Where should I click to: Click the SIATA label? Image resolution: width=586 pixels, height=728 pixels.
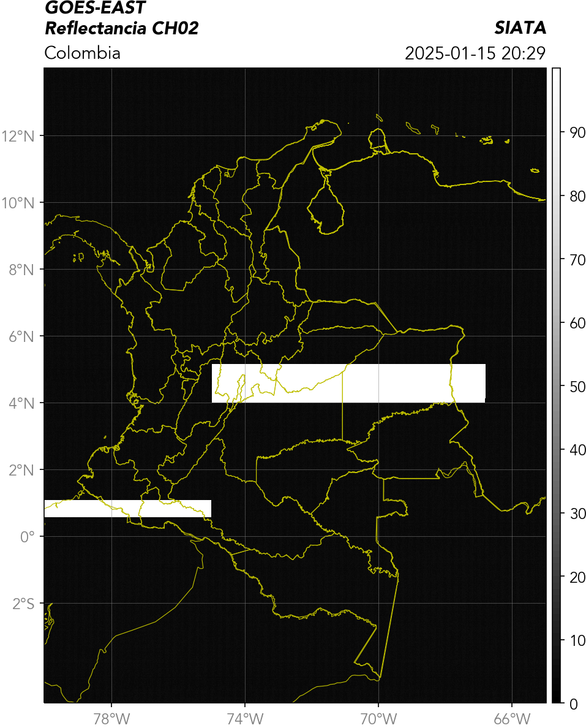[x=520, y=28]
